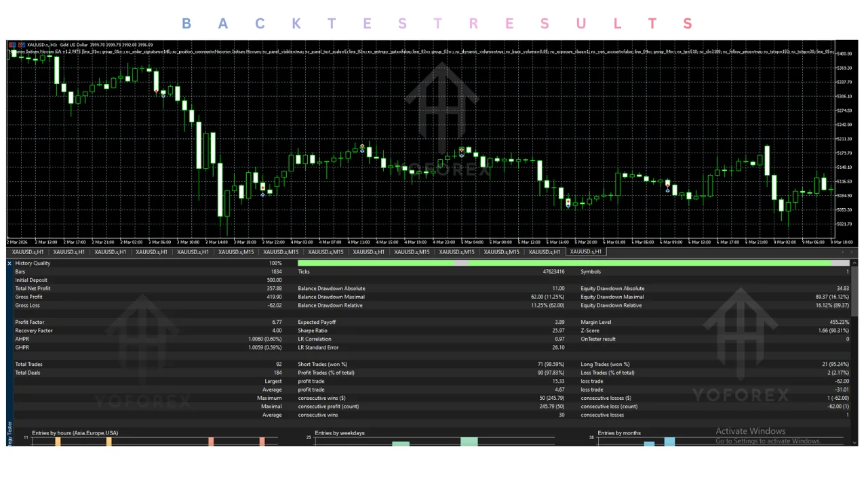The width and height of the screenshot is (868, 488).
Task: Click the Sharpe Ratio value 25.97
Action: coord(558,331)
